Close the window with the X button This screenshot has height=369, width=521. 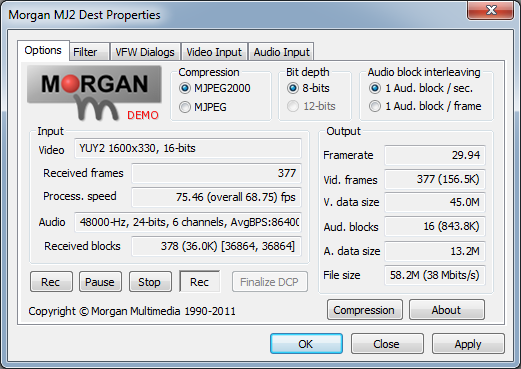coord(490,10)
